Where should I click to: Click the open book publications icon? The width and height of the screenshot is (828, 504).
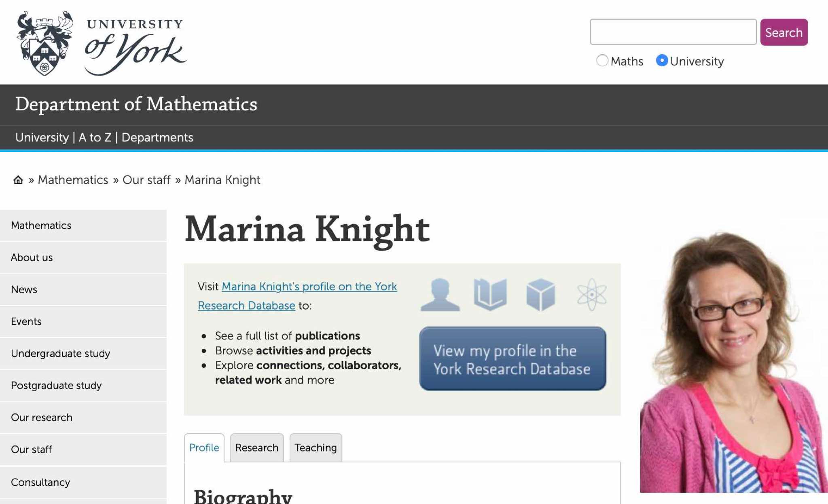coord(490,295)
